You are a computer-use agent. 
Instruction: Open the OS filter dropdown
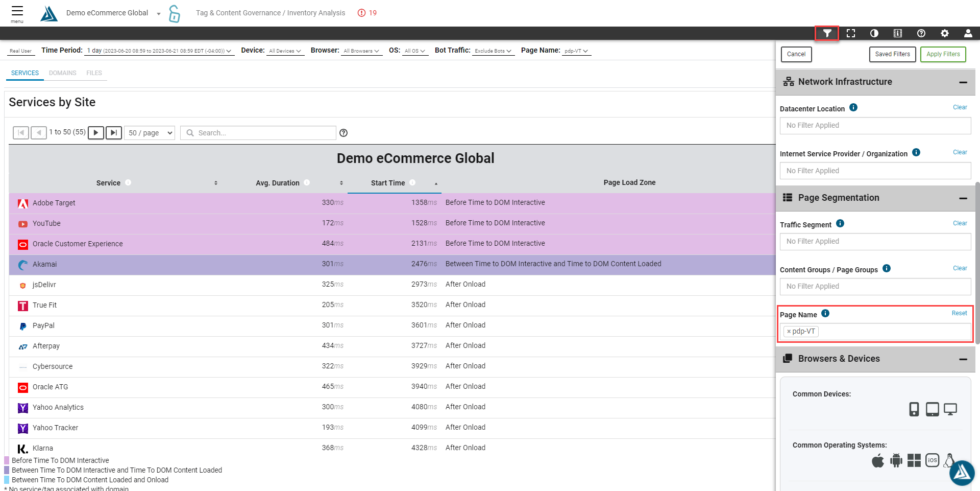415,51
